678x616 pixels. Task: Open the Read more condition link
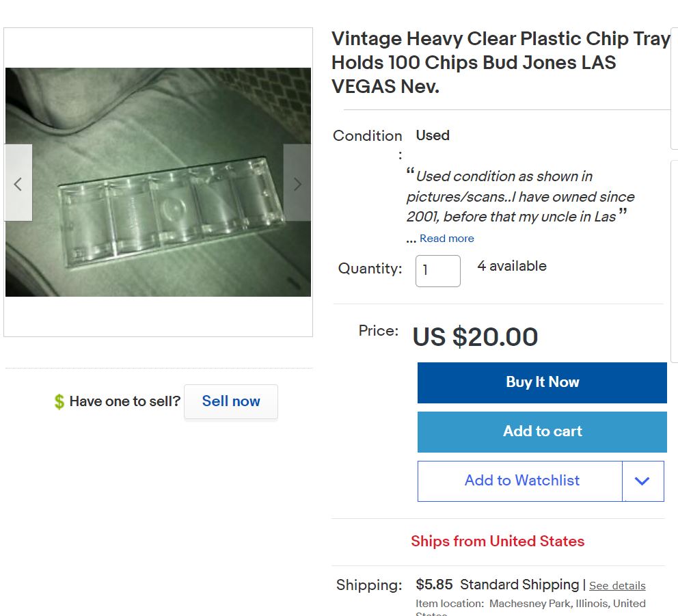(x=446, y=239)
